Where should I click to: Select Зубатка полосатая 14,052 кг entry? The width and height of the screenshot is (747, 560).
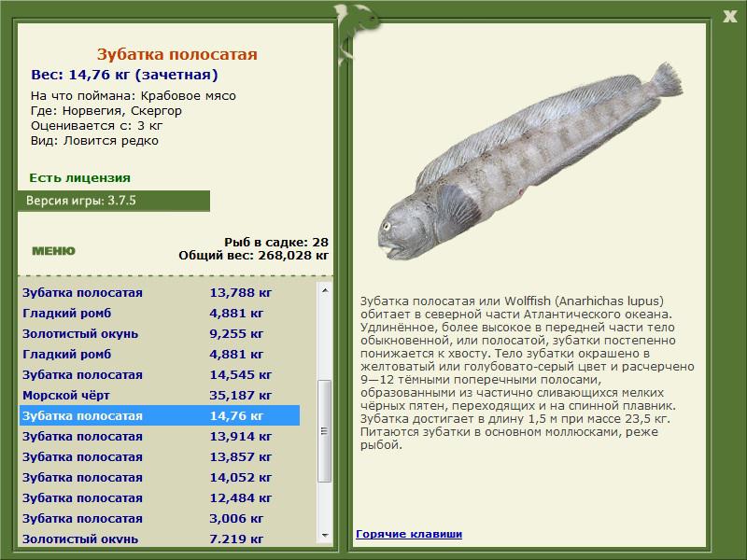tap(160, 478)
